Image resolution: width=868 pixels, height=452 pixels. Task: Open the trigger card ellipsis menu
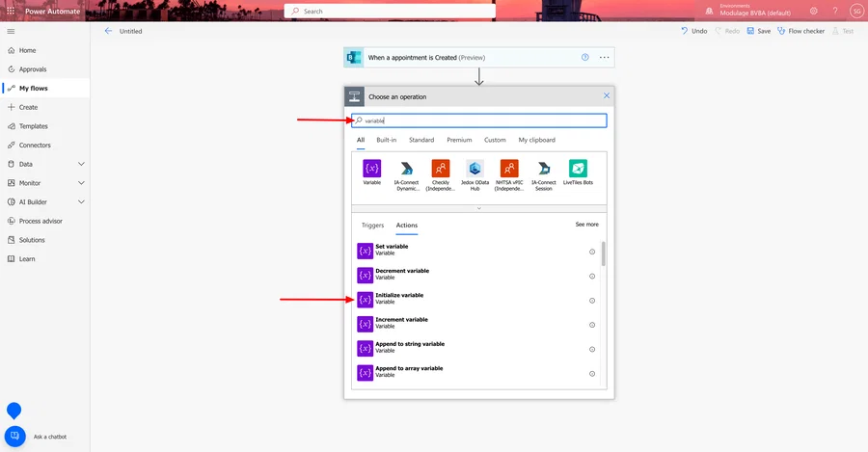(x=604, y=57)
